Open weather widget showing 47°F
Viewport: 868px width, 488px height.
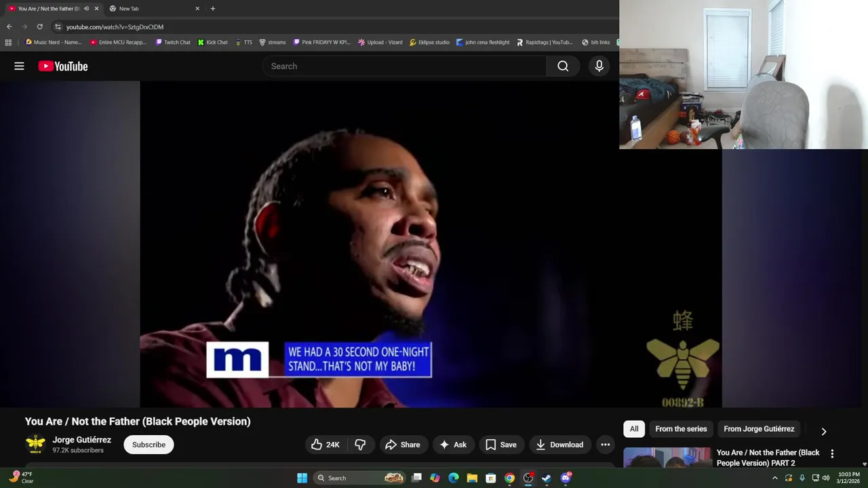pos(20,478)
